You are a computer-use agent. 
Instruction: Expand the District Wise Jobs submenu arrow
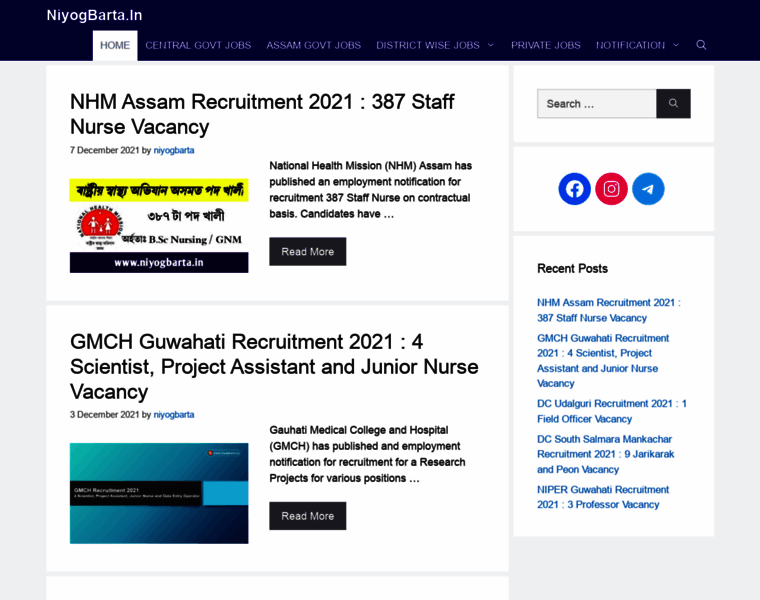point(491,45)
